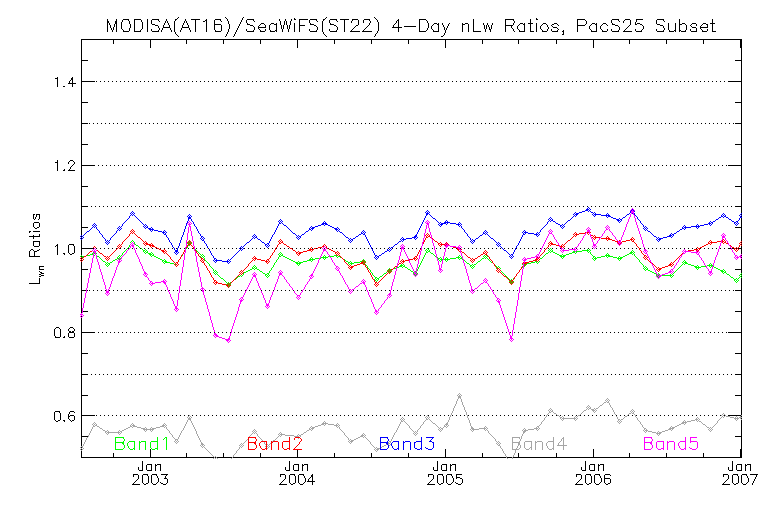Click the 1.0 y-axis tick label
This screenshot has width=768, height=512.
tap(65, 249)
